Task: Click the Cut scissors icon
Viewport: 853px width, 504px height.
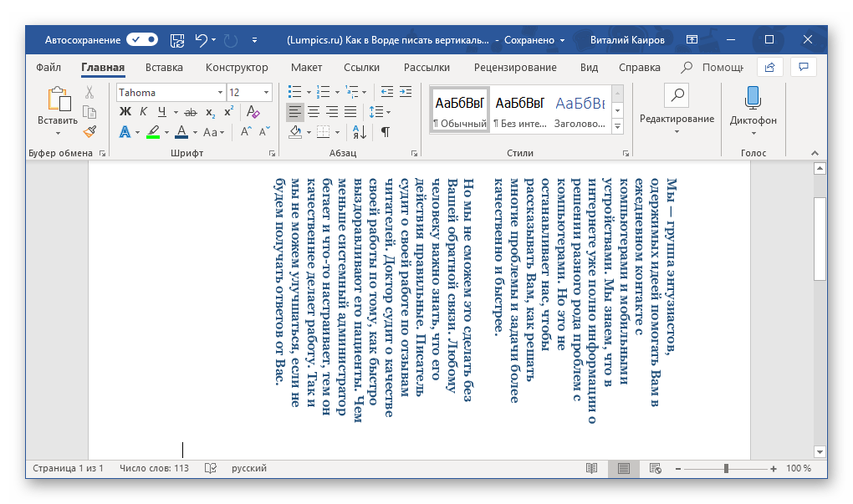Action: [89, 93]
